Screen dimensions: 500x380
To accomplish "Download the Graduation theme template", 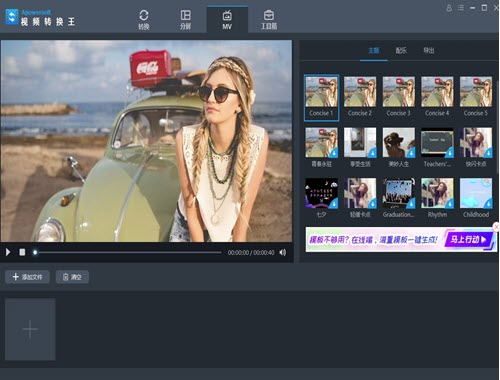I will coord(411,203).
